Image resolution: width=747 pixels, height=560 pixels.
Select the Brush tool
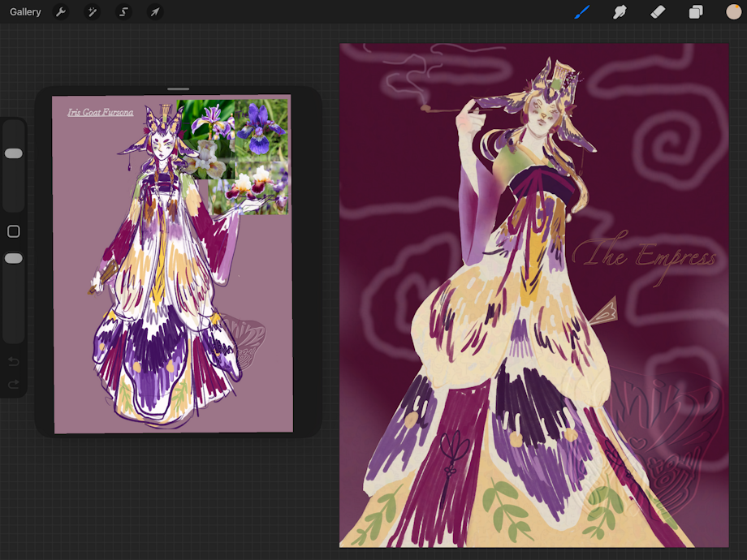pos(582,12)
